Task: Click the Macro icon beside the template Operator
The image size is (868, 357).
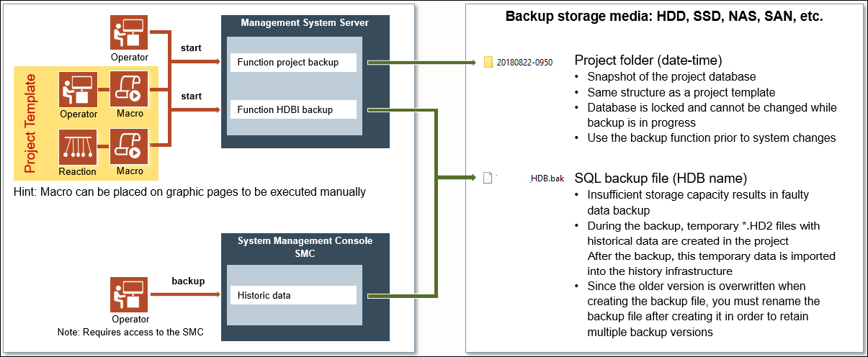Action: (x=129, y=89)
